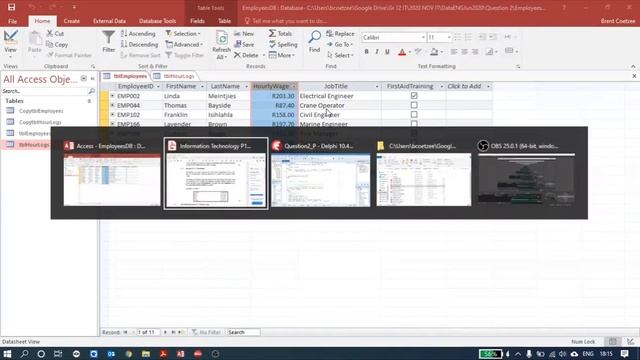The image size is (640, 360).
Task: Expand subdatasheet for EMP044 row
Action: coord(112,105)
